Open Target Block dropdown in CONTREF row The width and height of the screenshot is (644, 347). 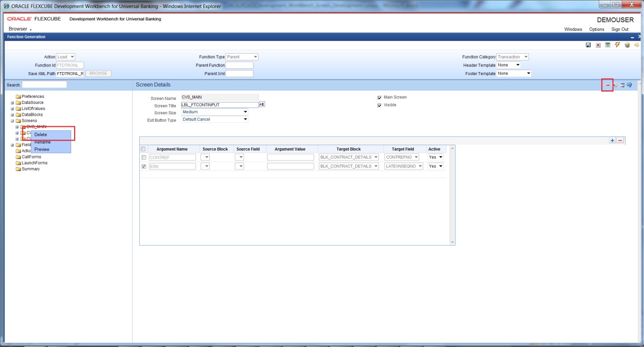349,157
